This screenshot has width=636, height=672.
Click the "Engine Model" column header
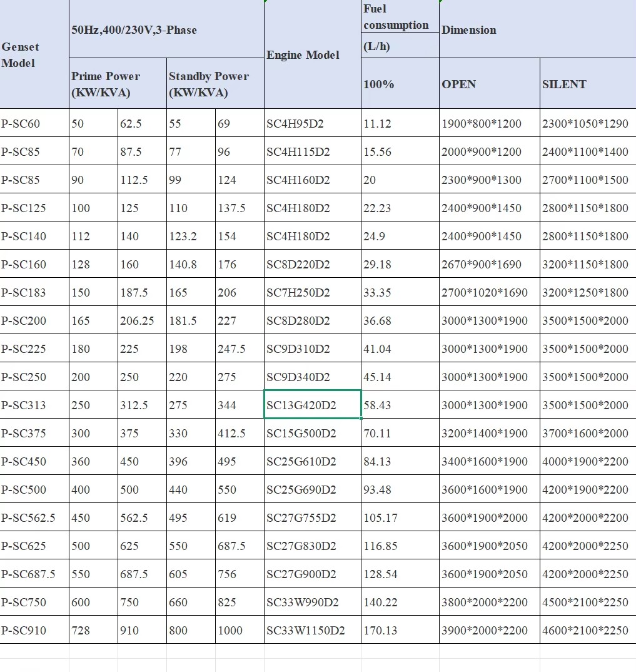313,54
